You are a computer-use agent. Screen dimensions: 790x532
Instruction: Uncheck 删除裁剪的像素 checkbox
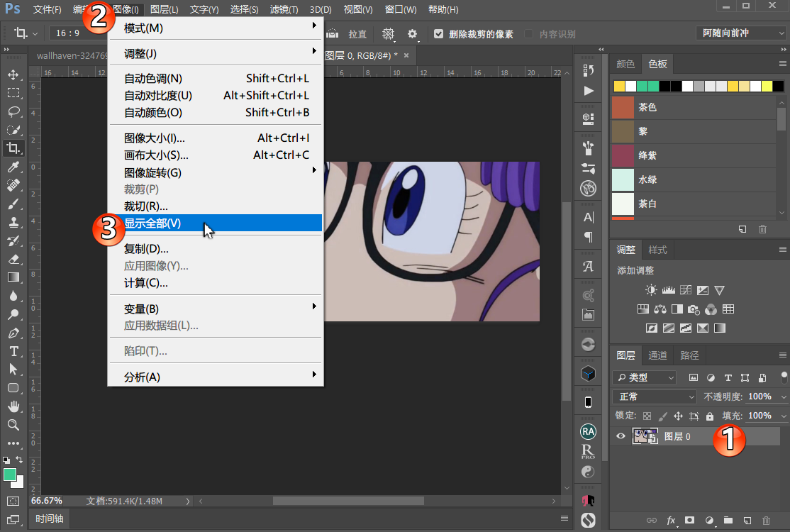coord(439,34)
